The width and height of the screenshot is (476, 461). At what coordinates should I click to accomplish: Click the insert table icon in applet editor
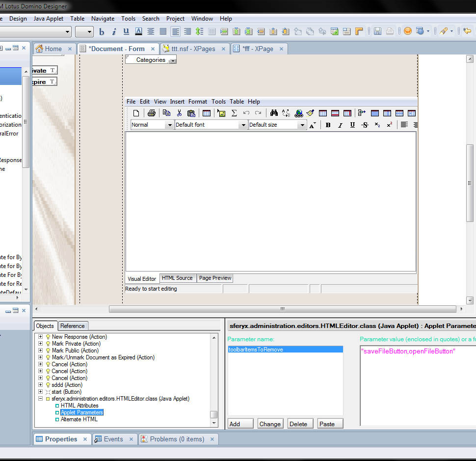[207, 113]
